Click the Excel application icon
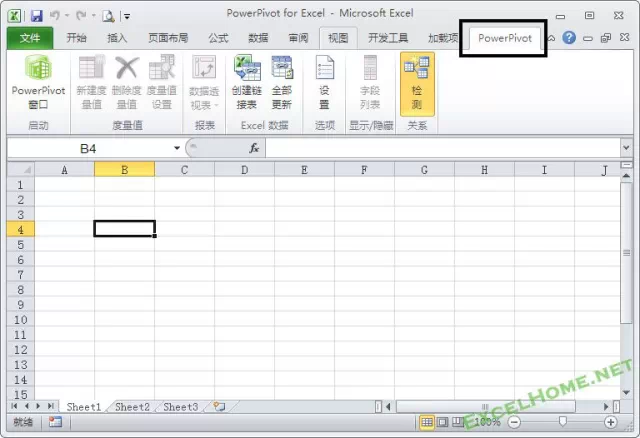640x438 pixels. click(x=15, y=16)
